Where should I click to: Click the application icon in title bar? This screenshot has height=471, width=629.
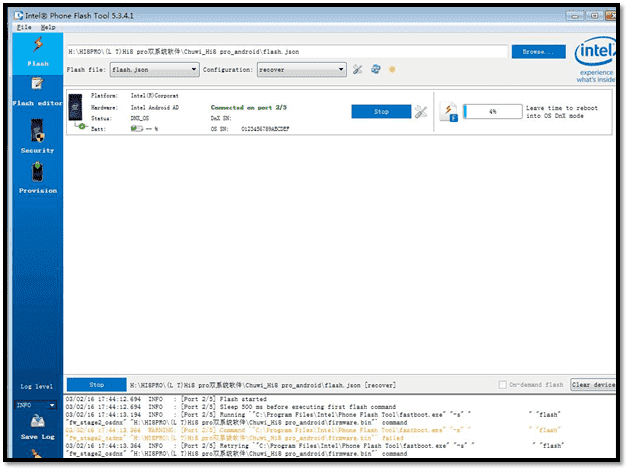pos(18,16)
